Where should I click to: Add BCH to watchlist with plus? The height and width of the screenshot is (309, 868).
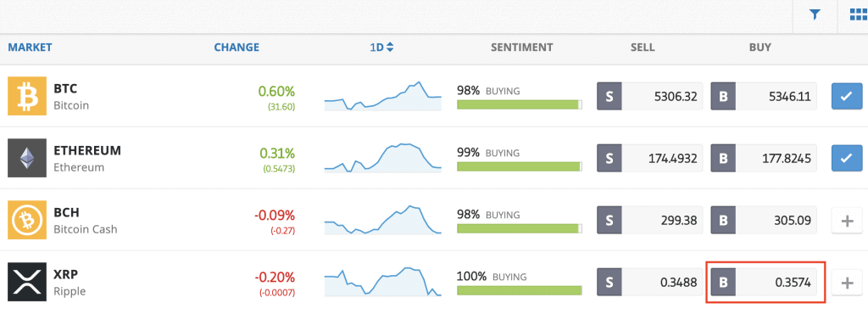pos(847,221)
